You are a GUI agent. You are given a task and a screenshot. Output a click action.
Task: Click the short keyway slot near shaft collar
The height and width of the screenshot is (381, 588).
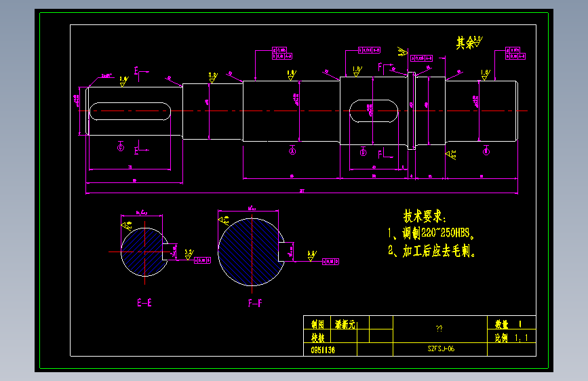pos(374,111)
